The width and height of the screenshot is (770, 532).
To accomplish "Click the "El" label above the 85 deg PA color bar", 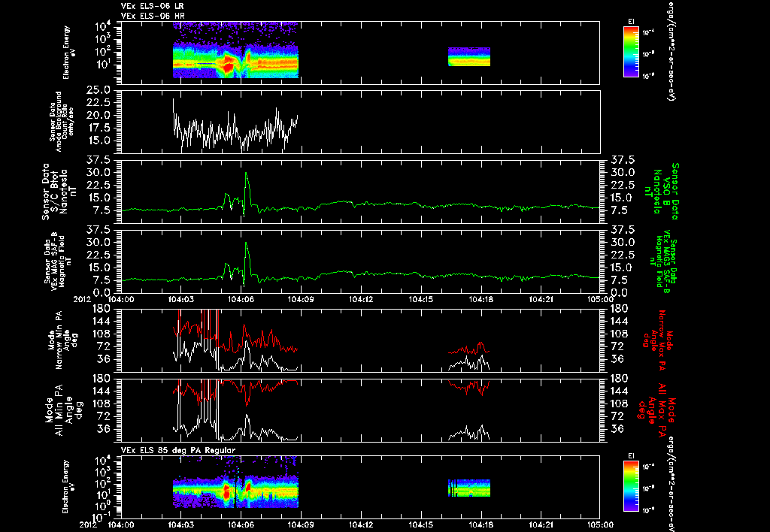I will coord(631,456).
